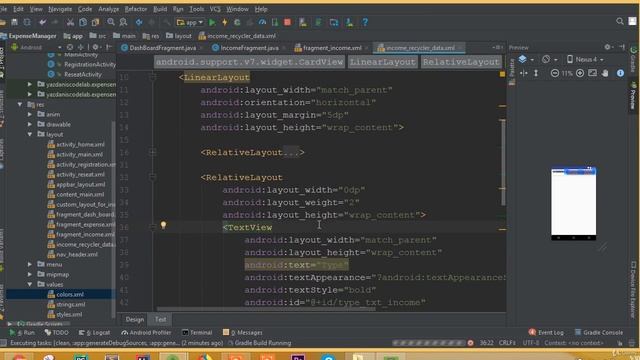Open the Event Log
The image size is (640, 360).
[x=546, y=333]
